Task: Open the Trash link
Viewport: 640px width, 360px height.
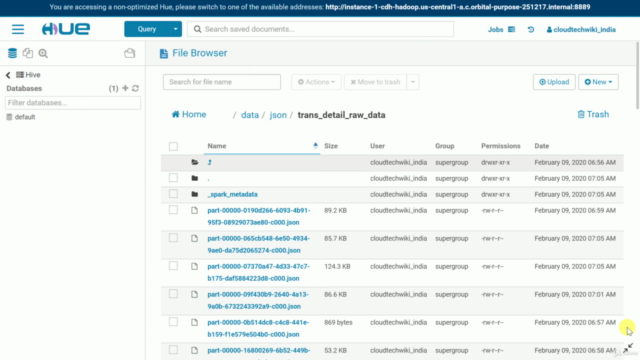Action: [x=593, y=115]
